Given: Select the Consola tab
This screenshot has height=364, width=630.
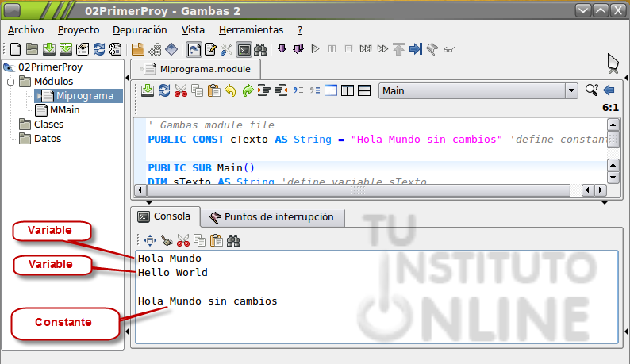Looking at the screenshot, I should [x=165, y=216].
